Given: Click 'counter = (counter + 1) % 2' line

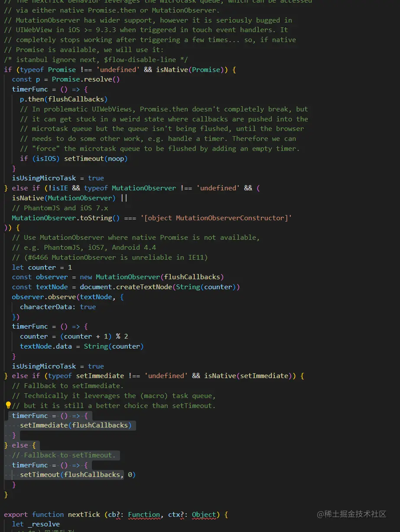Looking at the screenshot, I should point(74,336).
